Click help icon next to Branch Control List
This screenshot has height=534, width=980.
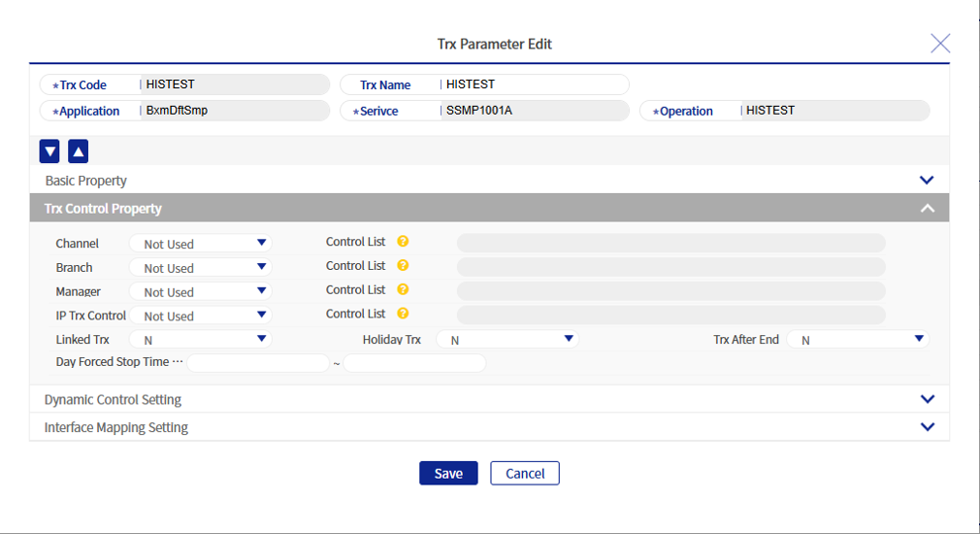(x=403, y=266)
